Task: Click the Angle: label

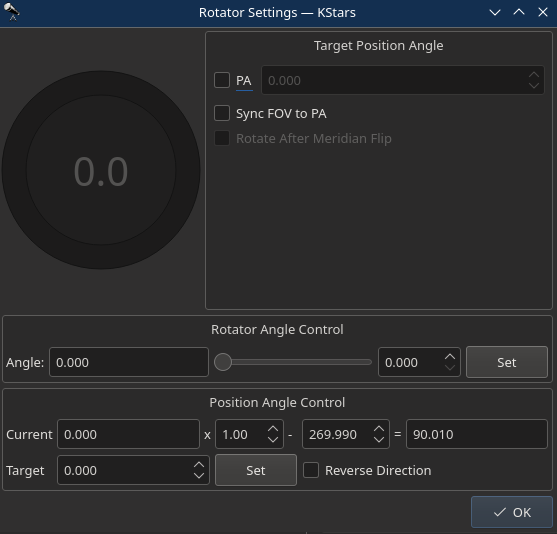Action: 25,362
